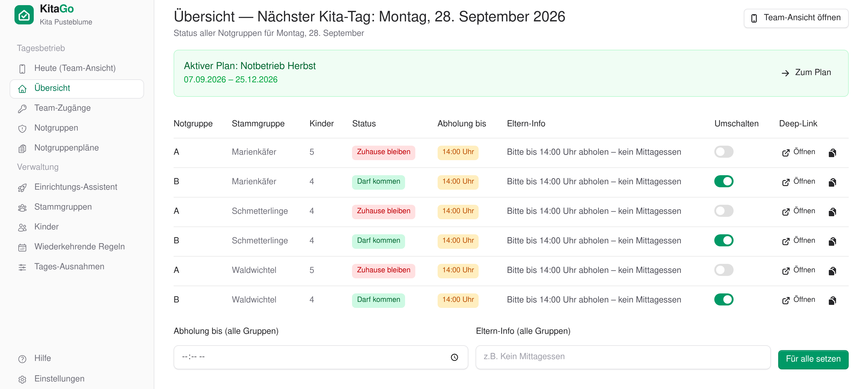This screenshot has height=389, width=868.
Task: Select Übersicht in the sidebar
Action: click(77, 88)
